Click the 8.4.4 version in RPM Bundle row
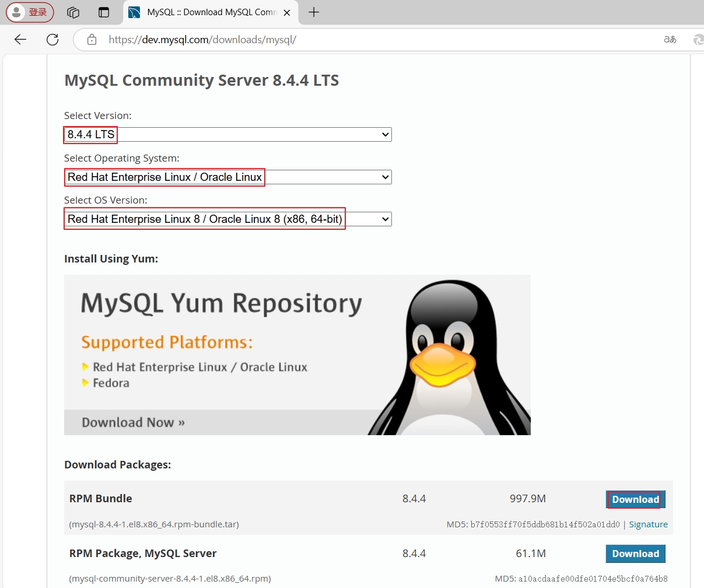The height and width of the screenshot is (588, 704). (x=414, y=499)
